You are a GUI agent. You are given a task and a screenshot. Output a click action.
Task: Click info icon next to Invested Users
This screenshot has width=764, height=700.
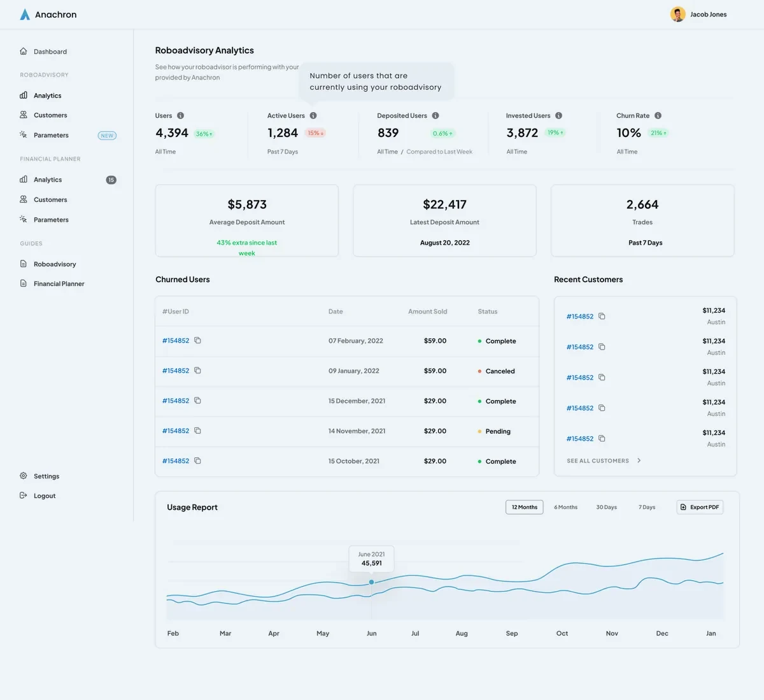pos(558,115)
